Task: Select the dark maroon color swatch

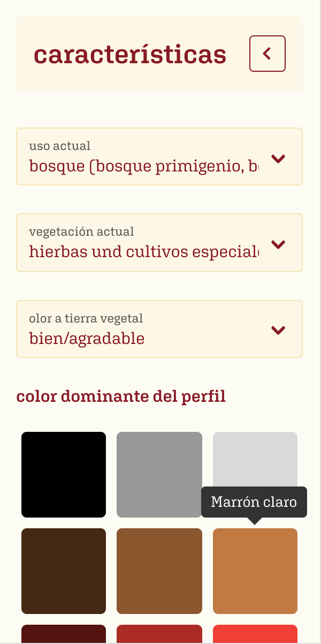Action: tap(64, 634)
